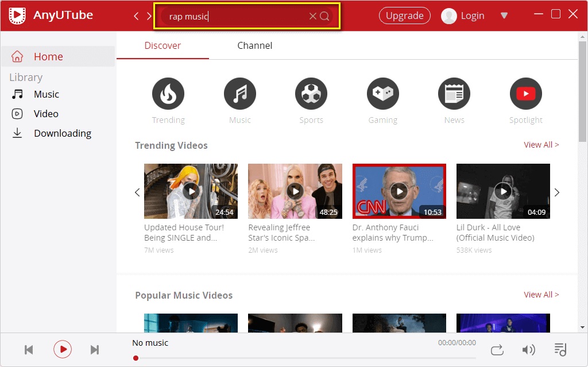Image resolution: width=588 pixels, height=367 pixels.
Task: Show previous trending videos with left arrow
Action: tap(137, 192)
